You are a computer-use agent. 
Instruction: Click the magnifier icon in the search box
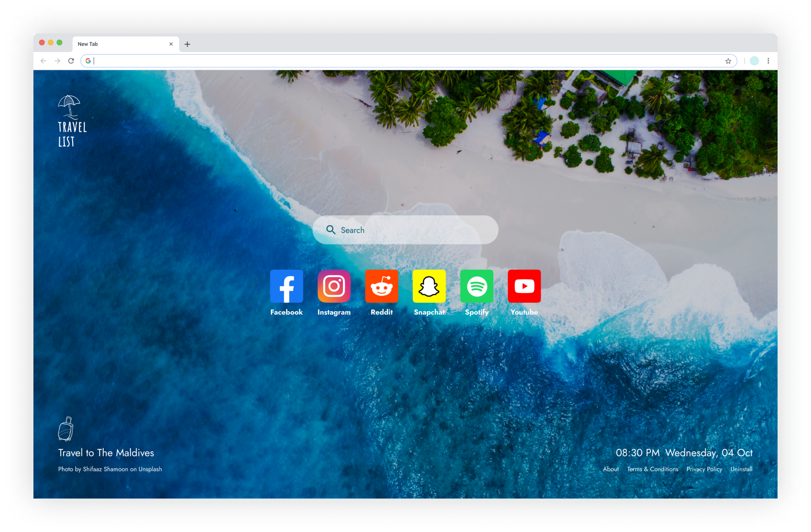pos(331,230)
